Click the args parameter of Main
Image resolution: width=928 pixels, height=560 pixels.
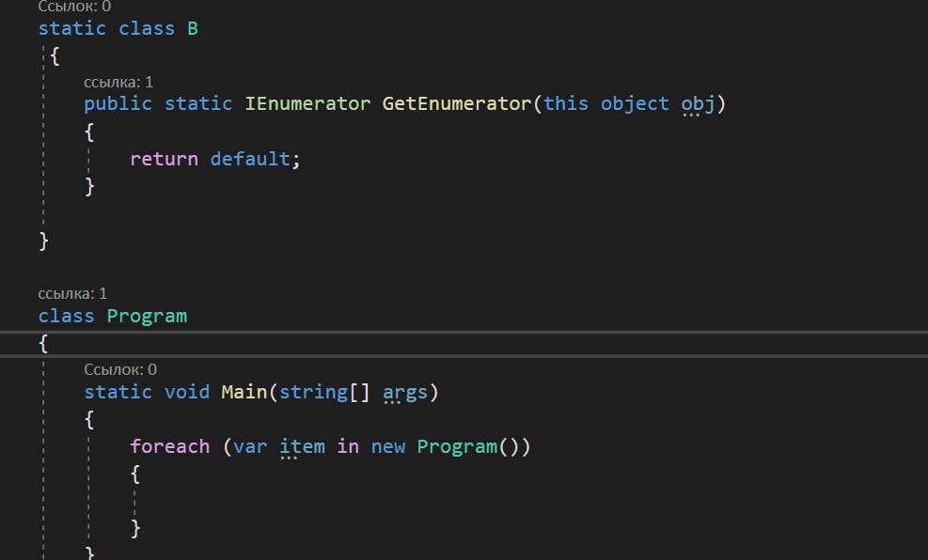pyautogui.click(x=405, y=391)
